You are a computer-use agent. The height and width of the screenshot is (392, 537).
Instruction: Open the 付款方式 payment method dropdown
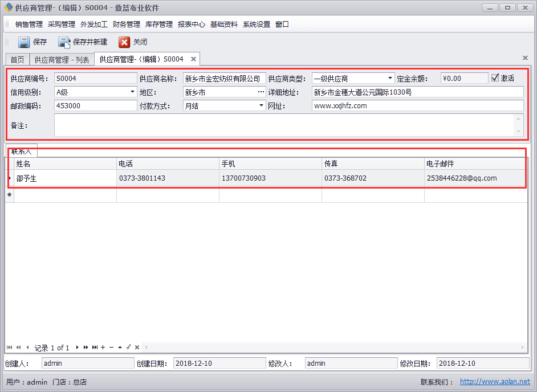point(261,105)
